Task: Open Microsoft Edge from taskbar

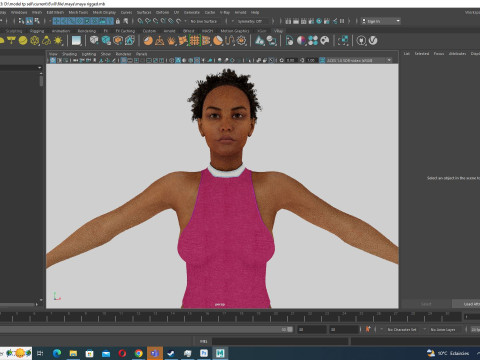Action: tap(57, 353)
